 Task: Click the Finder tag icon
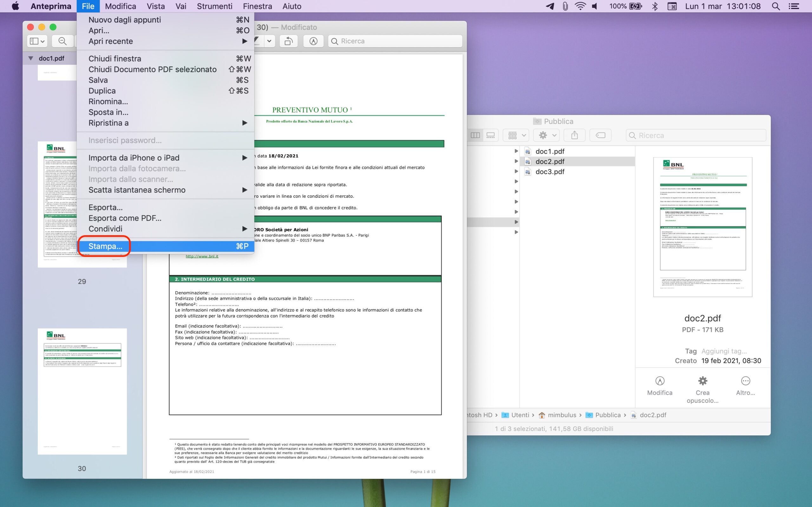coord(600,135)
